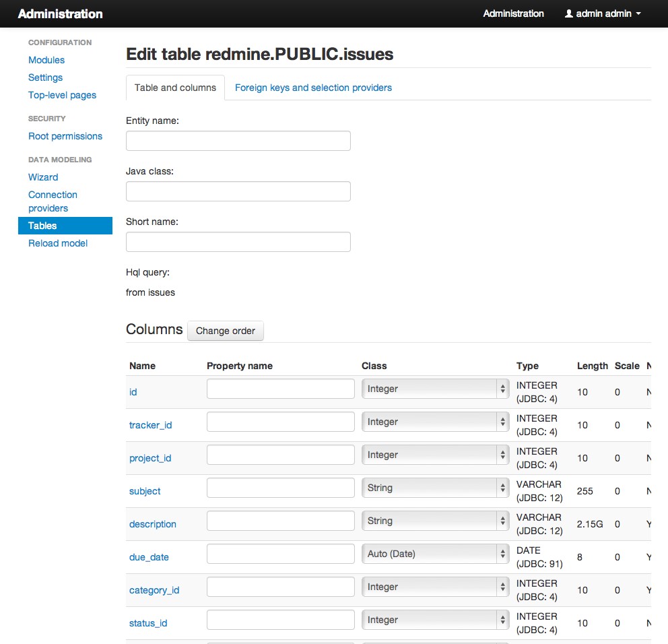668x644 pixels.
Task: Click into the Java class field
Action: (x=238, y=191)
